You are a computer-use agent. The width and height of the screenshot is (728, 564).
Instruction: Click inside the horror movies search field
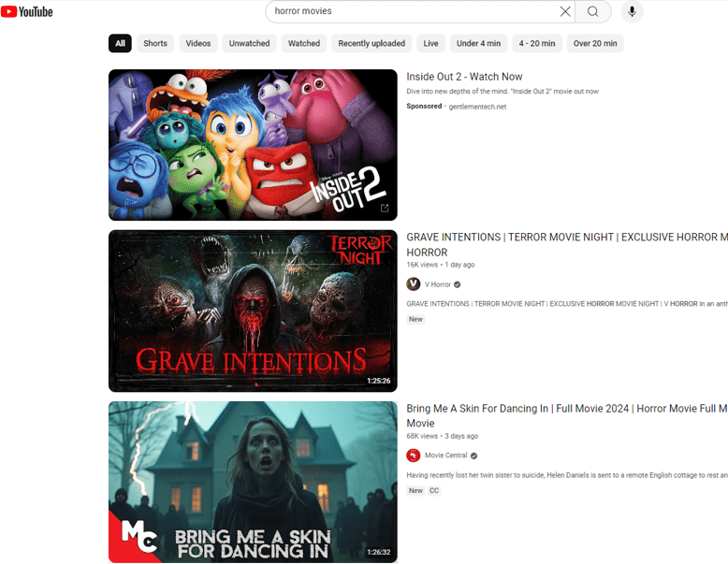point(412,11)
